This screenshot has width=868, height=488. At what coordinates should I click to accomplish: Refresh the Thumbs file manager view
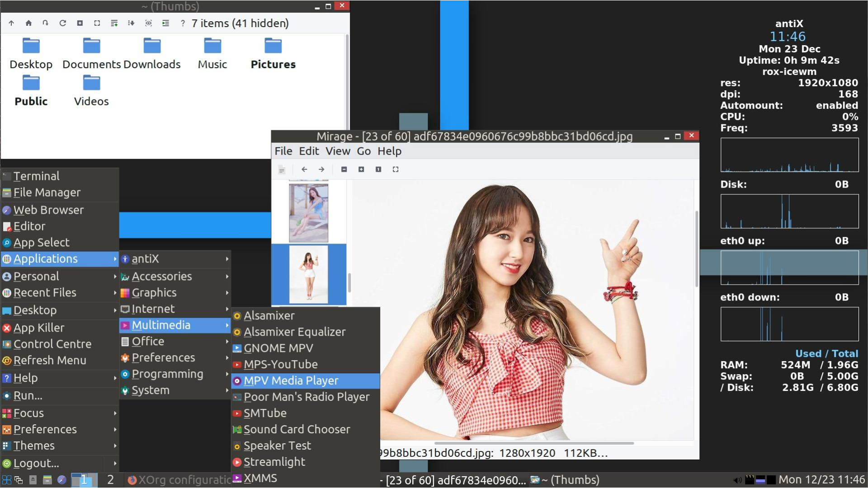63,23
